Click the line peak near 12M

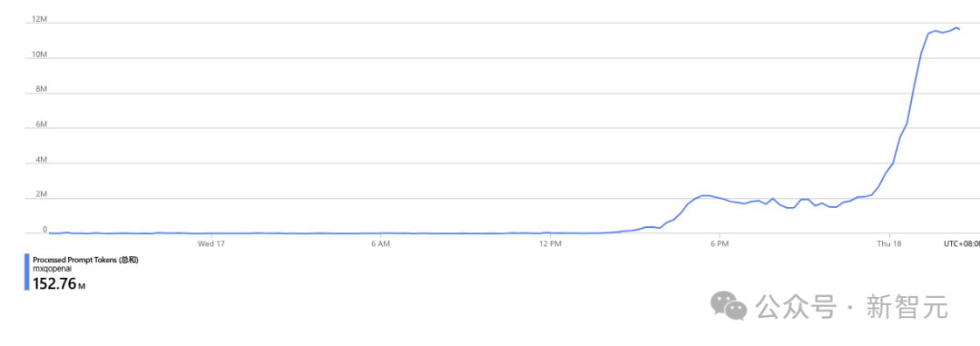click(956, 27)
